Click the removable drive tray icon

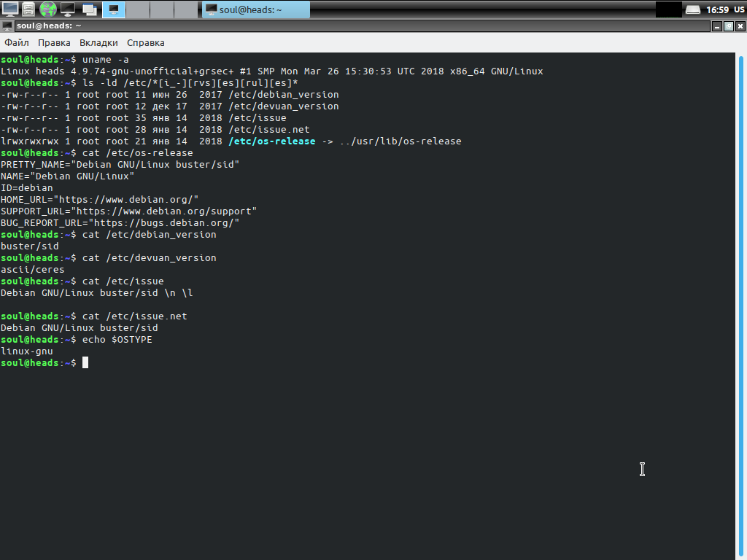pyautogui.click(x=693, y=9)
